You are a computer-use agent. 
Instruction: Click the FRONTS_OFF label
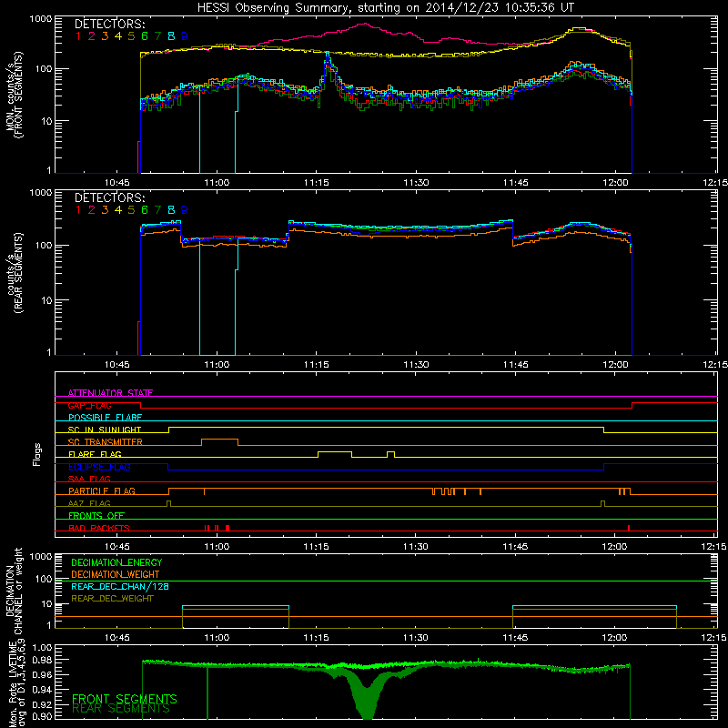(96, 516)
